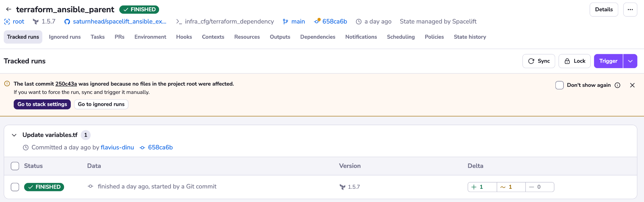The image size is (644, 202).
Task: Switch to the Tracked runs tab
Action: (x=23, y=37)
